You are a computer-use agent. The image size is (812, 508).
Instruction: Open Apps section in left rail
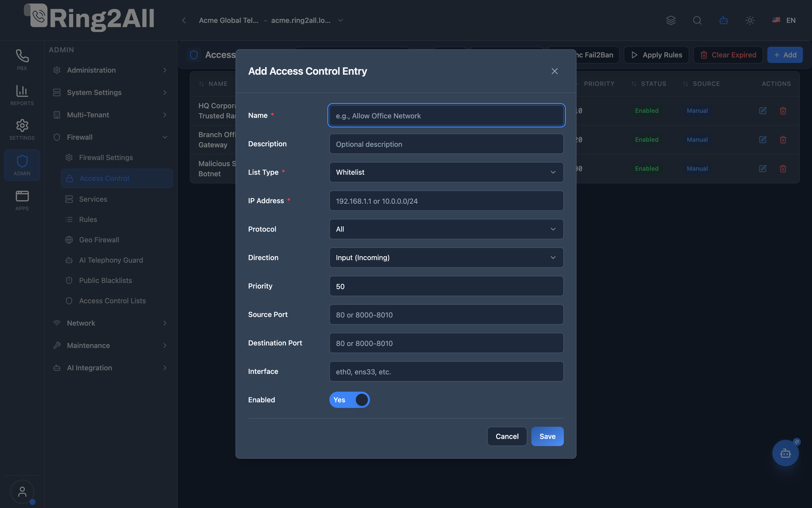click(x=22, y=200)
